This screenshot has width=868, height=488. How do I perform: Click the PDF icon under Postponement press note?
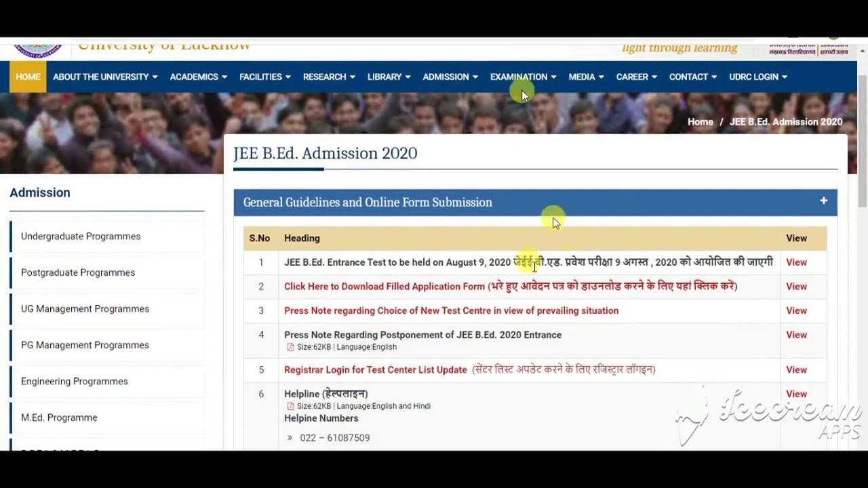tap(290, 347)
